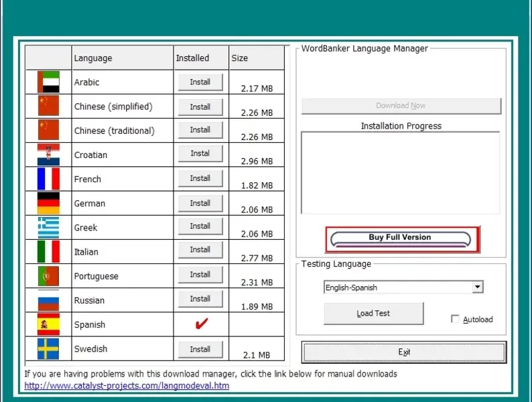The width and height of the screenshot is (532, 402).
Task: Install the Italian language pack
Action: [200, 250]
